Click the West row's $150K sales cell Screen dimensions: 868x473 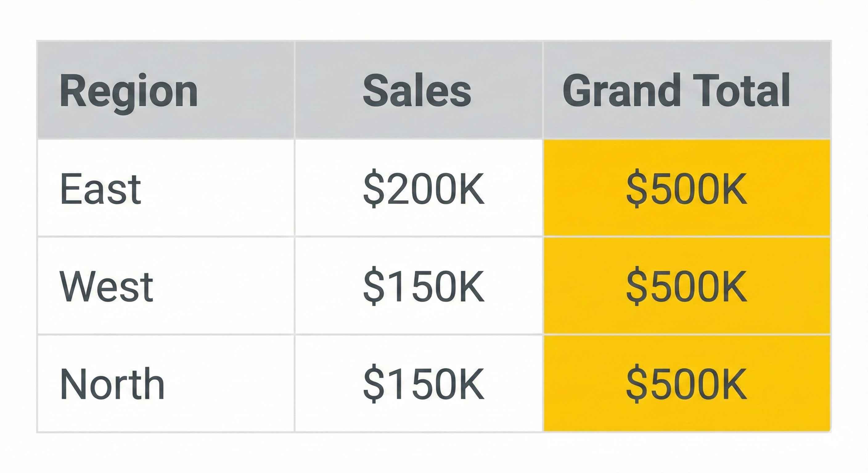[424, 286]
